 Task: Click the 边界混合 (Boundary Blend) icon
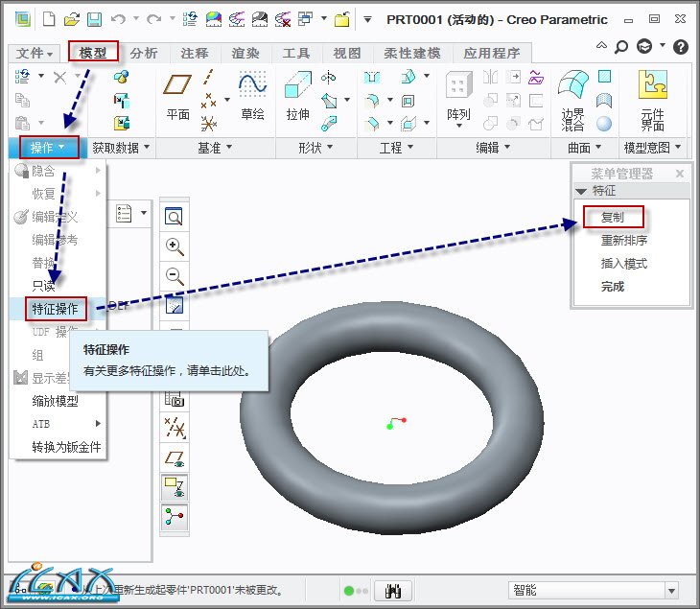(572, 96)
